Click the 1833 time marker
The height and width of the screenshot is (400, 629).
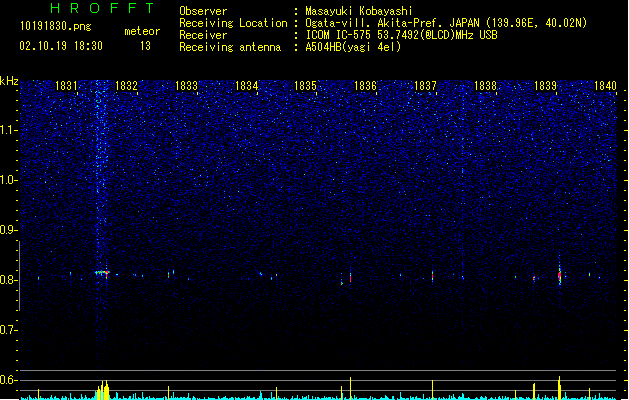click(187, 86)
